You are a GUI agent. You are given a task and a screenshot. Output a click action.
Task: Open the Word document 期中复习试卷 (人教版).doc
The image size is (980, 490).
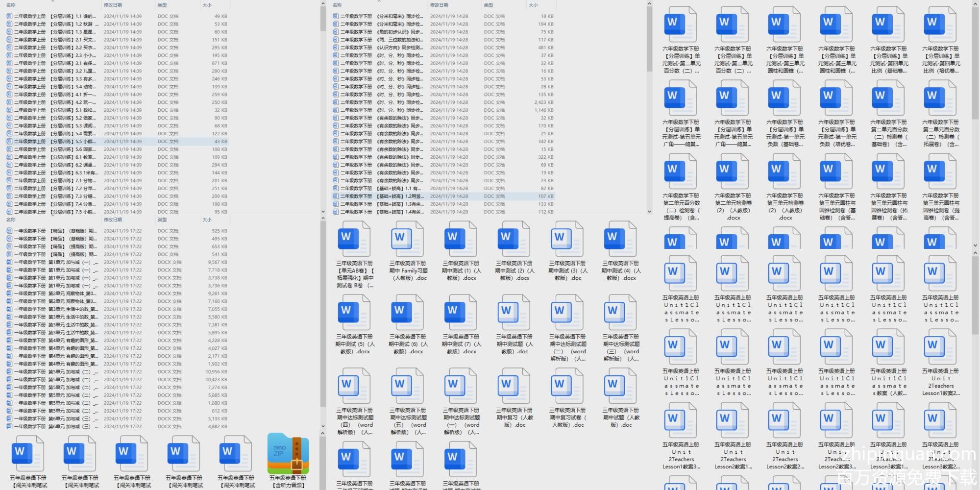click(x=567, y=387)
